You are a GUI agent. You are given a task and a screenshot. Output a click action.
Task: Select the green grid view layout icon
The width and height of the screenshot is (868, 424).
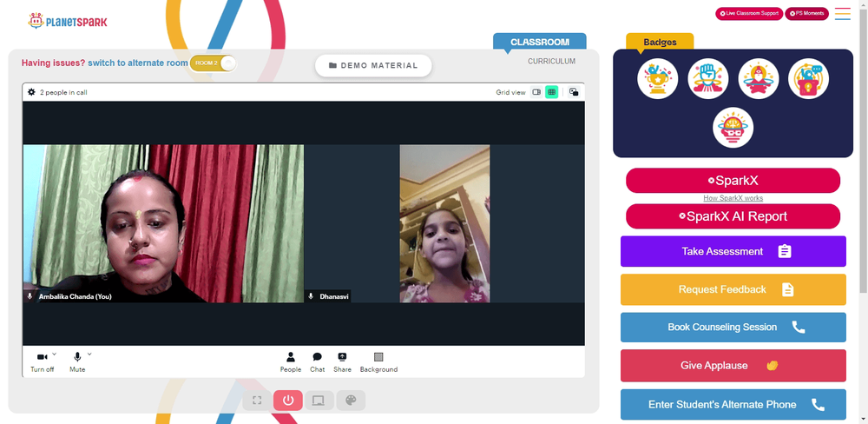551,92
